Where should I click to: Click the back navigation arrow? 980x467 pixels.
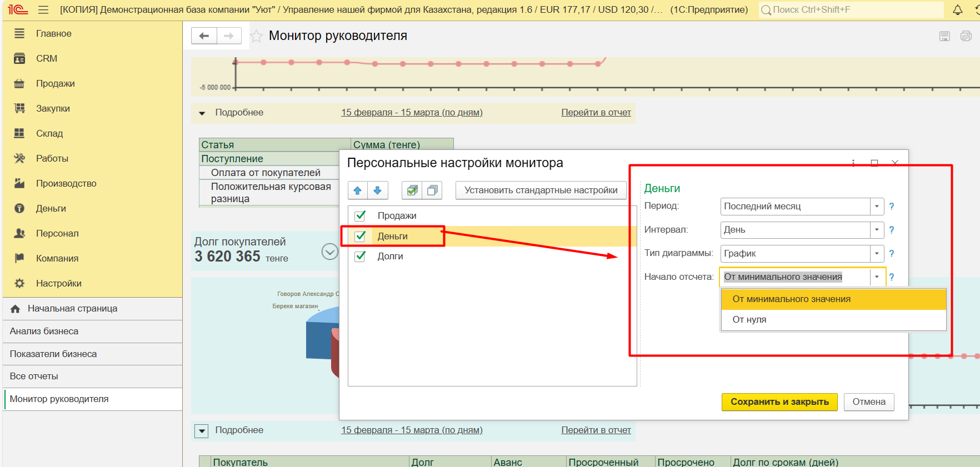[x=204, y=36]
